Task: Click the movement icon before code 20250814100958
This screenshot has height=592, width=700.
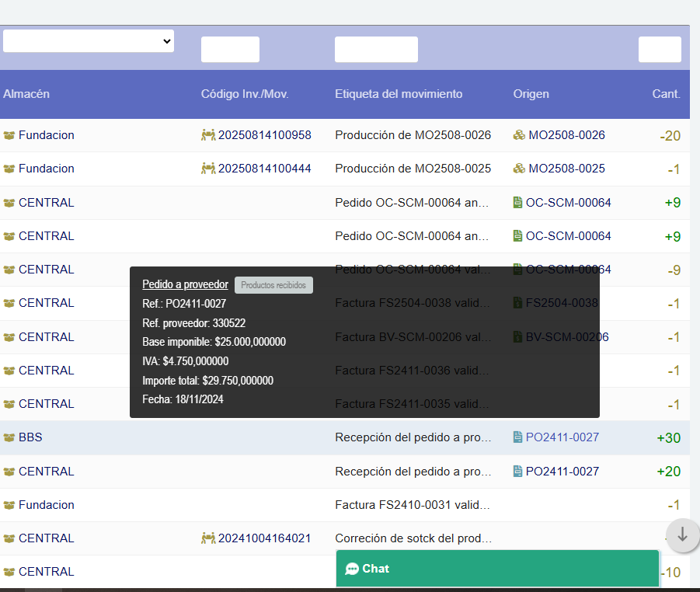Action: [210, 134]
